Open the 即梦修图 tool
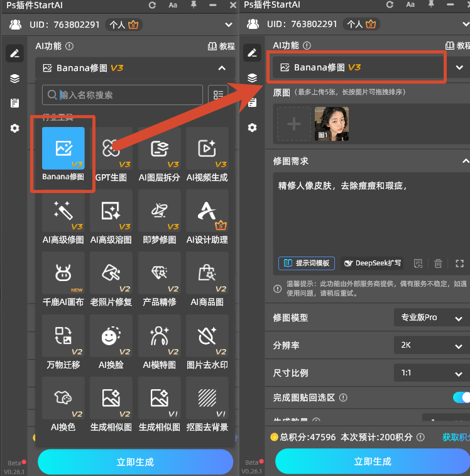 [x=160, y=211]
